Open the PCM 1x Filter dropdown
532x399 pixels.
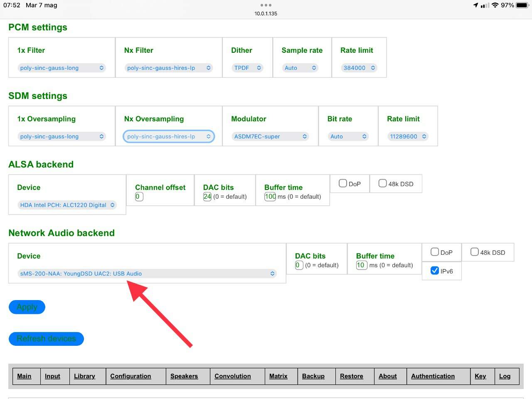click(62, 68)
